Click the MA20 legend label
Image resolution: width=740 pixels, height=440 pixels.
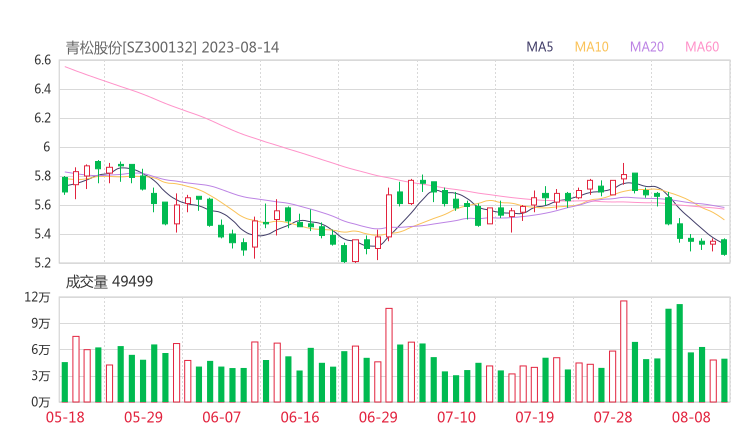(x=647, y=47)
